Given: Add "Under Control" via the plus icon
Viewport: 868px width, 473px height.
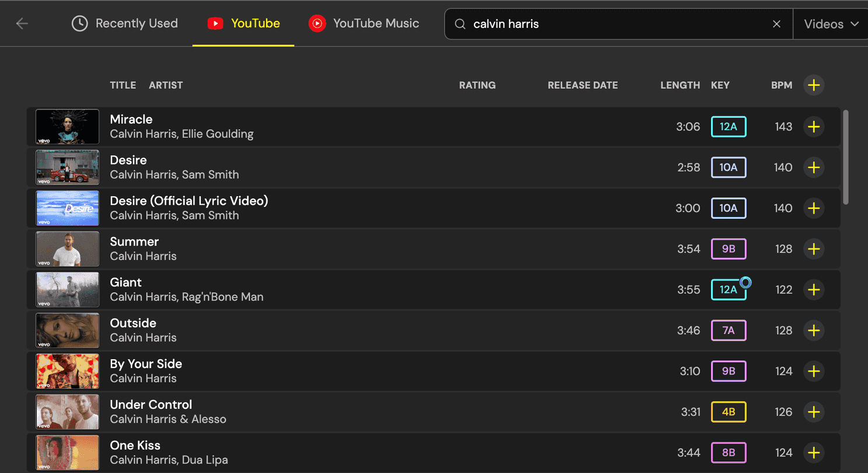Looking at the screenshot, I should 814,412.
